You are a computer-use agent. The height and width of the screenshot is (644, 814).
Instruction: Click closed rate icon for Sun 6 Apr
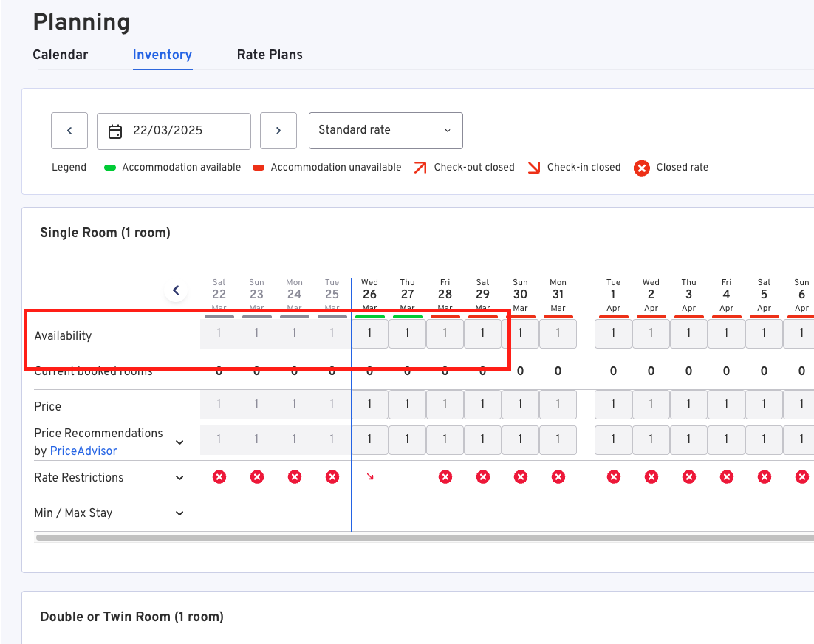(x=802, y=477)
